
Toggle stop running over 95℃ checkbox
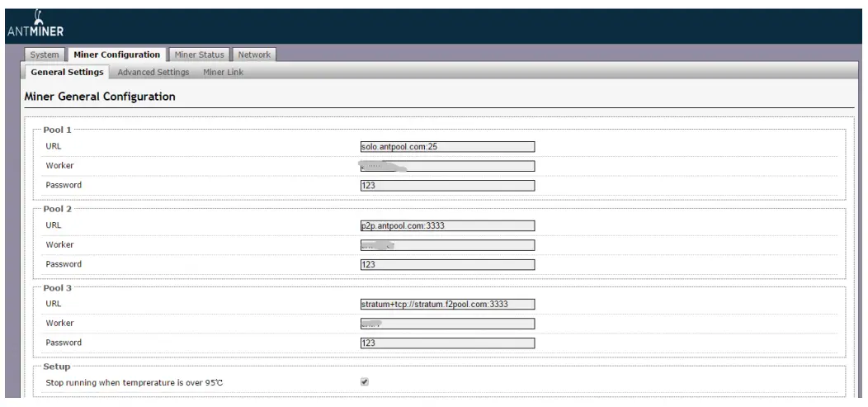coord(364,382)
